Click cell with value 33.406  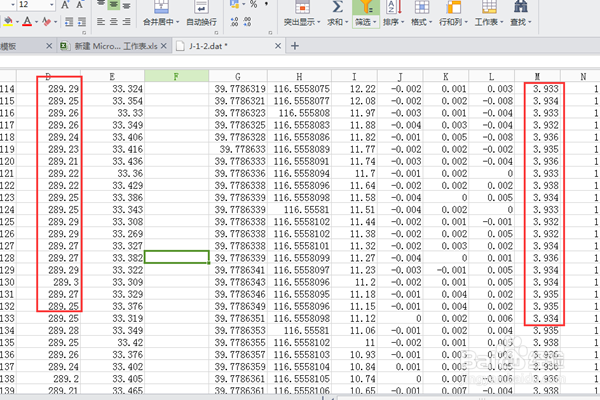[112, 137]
